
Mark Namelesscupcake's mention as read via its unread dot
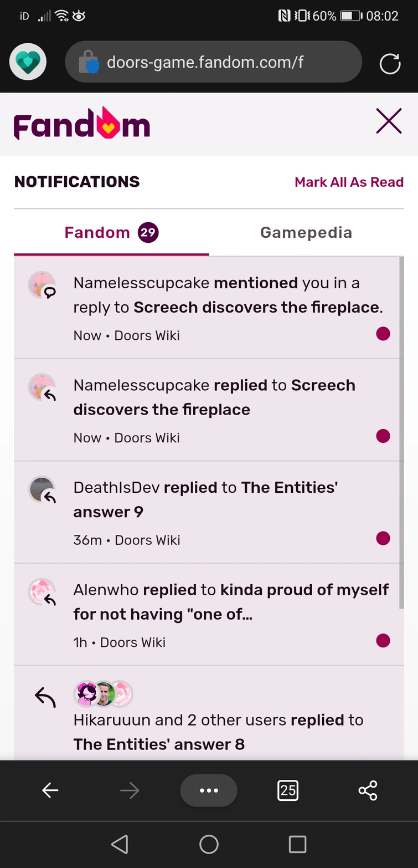point(383,334)
